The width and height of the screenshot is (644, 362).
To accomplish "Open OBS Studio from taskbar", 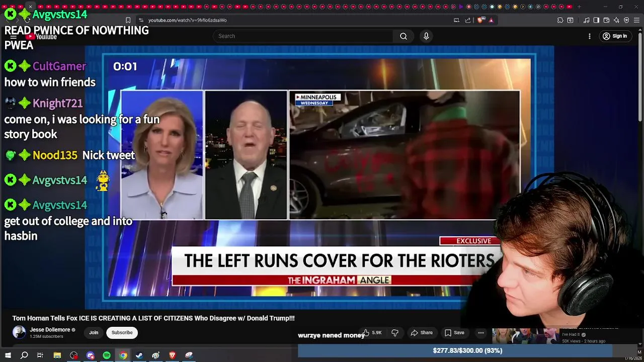I will (x=74, y=355).
